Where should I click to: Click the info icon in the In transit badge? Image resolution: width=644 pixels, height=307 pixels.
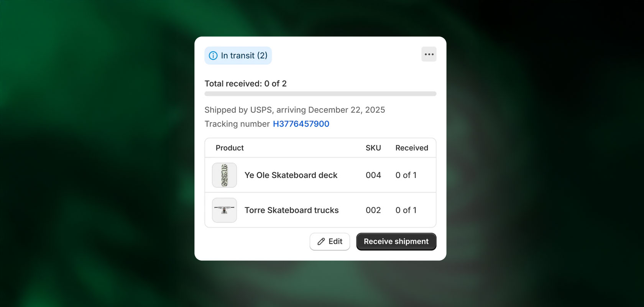(x=213, y=56)
